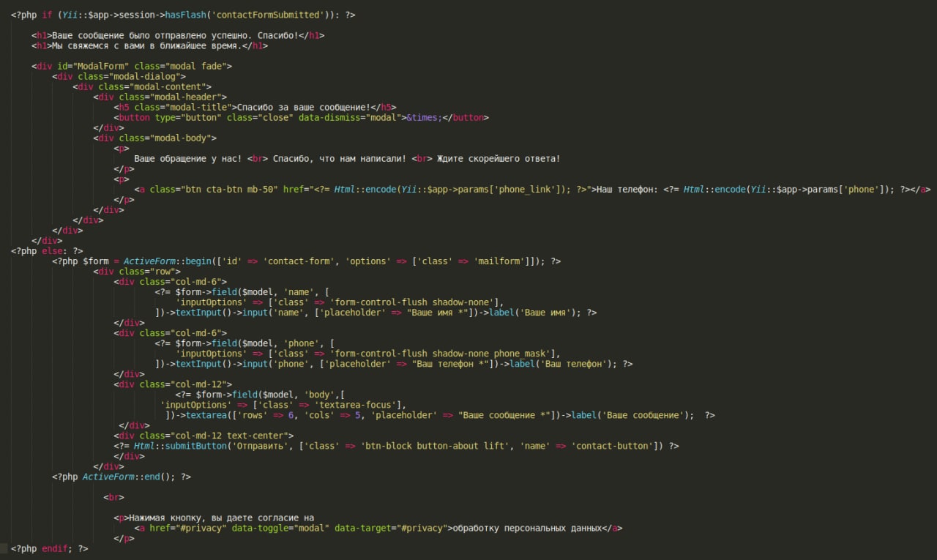Click the placeholder string "Ваше сообщение *"
This screenshot has width=937, height=560.
pyautogui.click(x=505, y=415)
